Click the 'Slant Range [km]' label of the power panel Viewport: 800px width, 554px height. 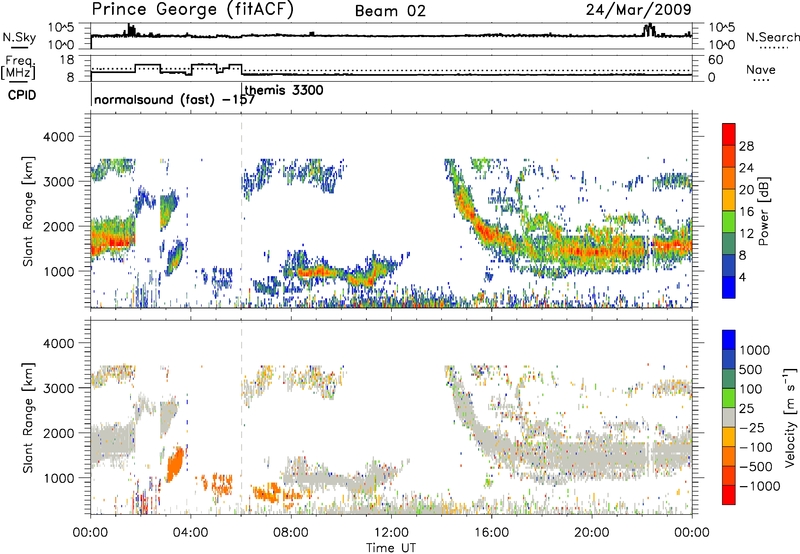click(x=28, y=211)
